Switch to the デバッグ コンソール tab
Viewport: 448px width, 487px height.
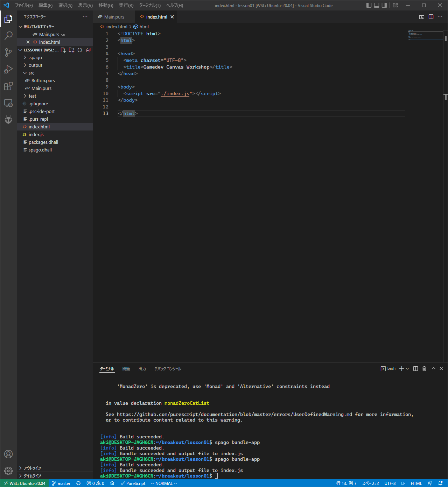pos(168,369)
